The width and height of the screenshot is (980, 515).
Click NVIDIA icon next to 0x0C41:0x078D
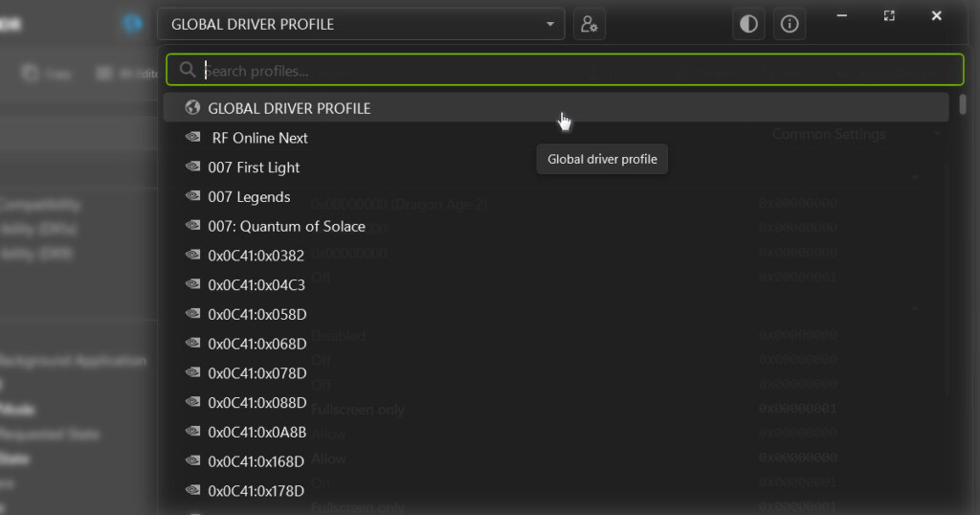tap(193, 371)
